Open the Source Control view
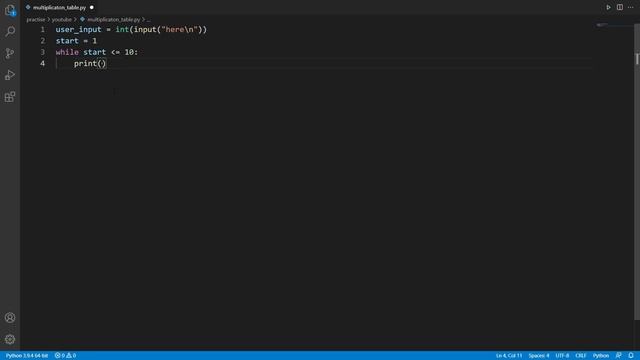 10,53
